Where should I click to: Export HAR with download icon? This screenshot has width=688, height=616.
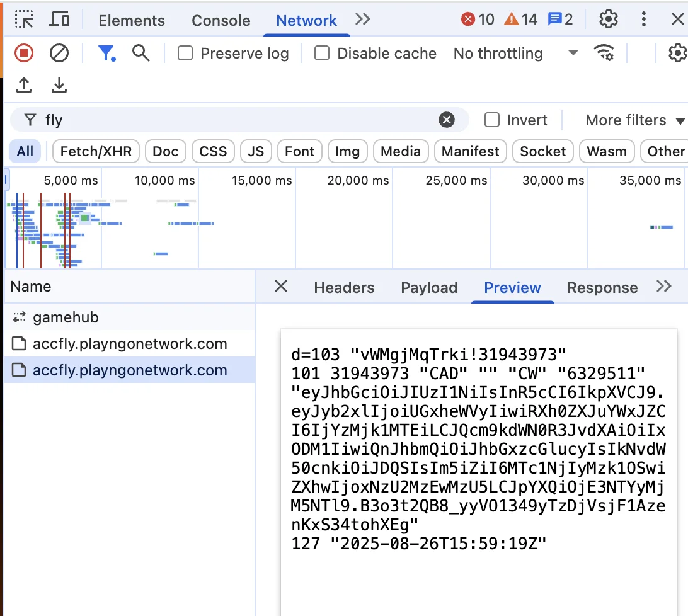[x=59, y=85]
